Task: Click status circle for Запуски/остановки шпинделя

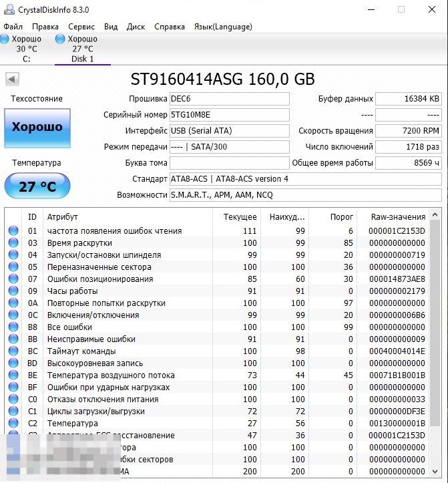Action: (13, 255)
